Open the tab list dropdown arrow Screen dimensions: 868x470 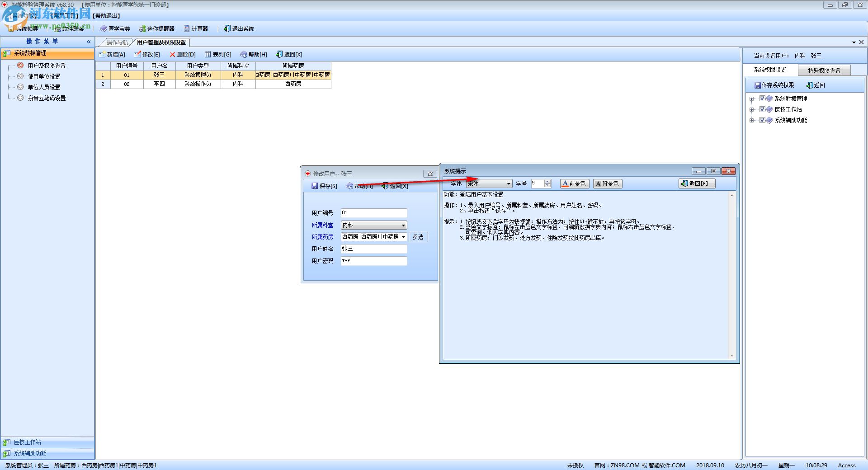854,42
